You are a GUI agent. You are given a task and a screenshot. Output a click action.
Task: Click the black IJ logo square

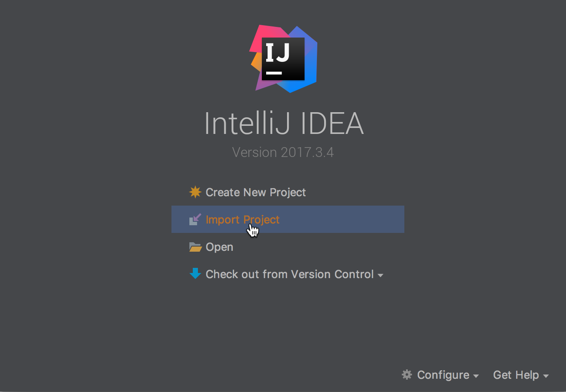point(283,59)
